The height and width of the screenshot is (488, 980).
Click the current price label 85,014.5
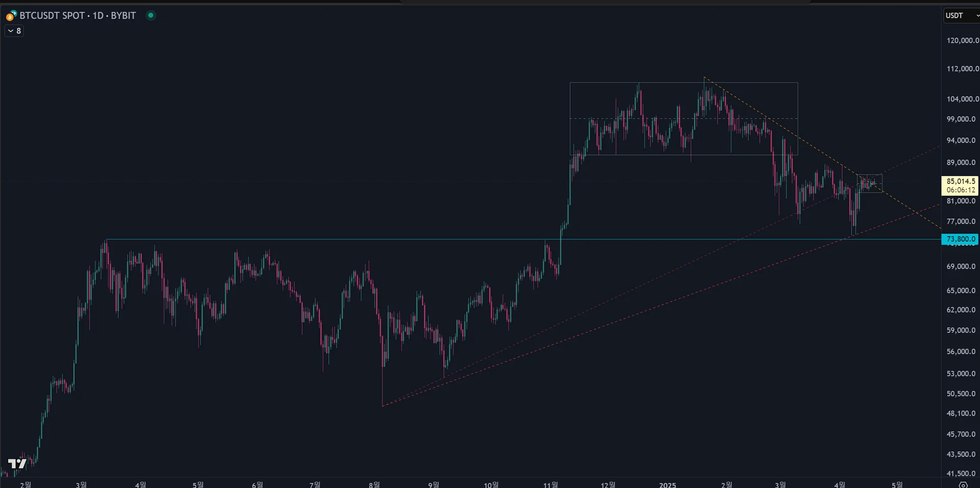tap(960, 182)
